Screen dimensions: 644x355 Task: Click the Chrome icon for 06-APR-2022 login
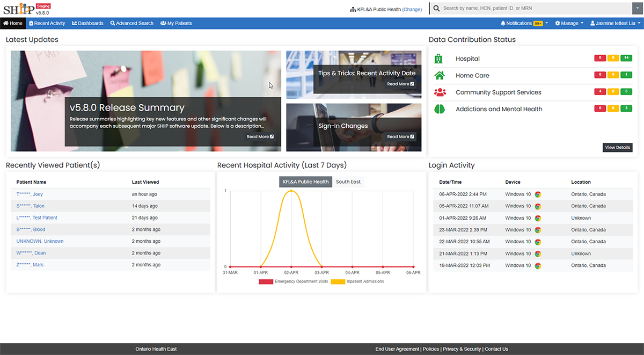(x=538, y=194)
